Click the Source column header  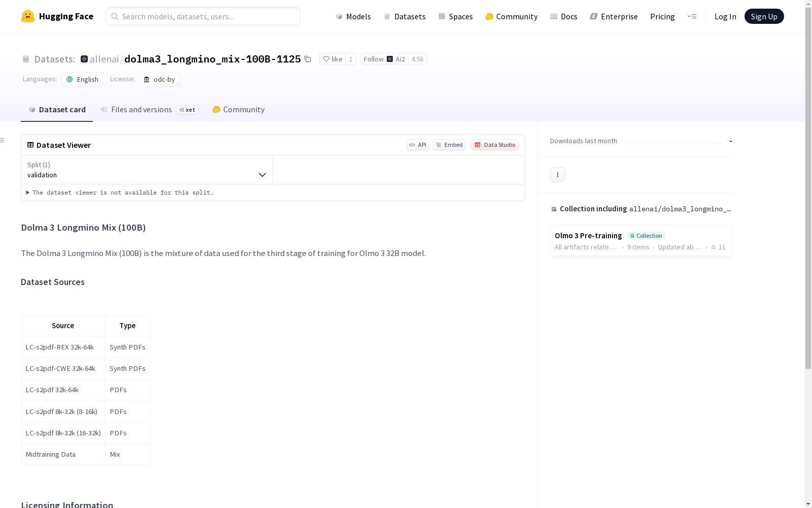pos(63,326)
